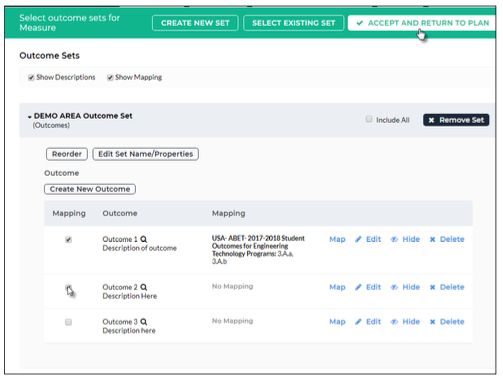Click the 'Outcome Sets' heading

click(49, 56)
